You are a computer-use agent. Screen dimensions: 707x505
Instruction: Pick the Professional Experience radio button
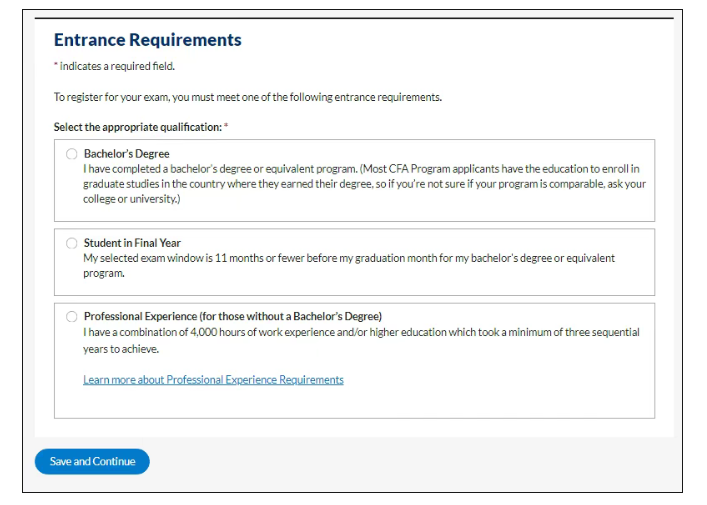coord(71,317)
